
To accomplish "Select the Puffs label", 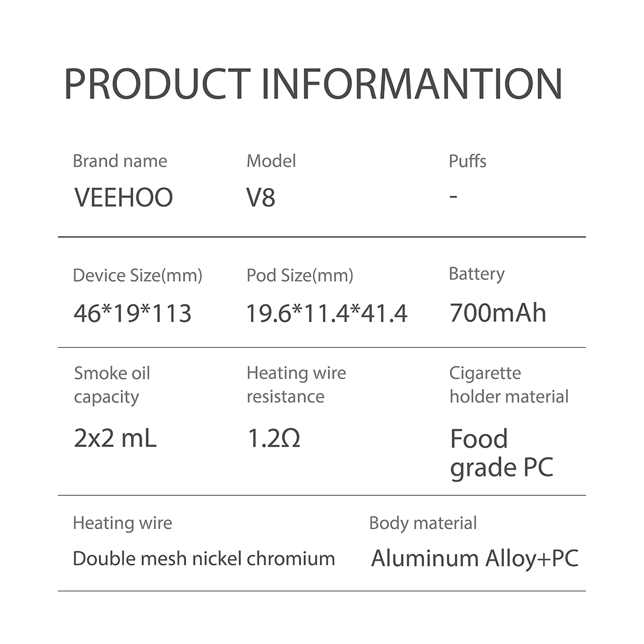I will pos(467,161).
